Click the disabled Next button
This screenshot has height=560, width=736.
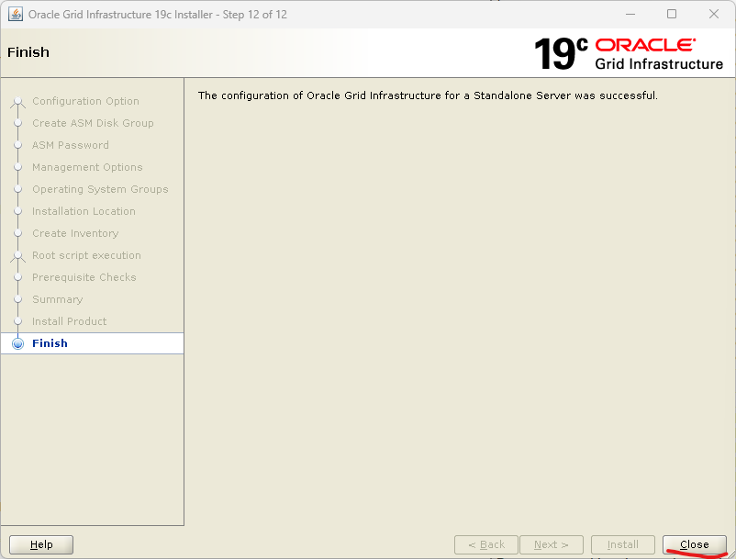coord(552,544)
